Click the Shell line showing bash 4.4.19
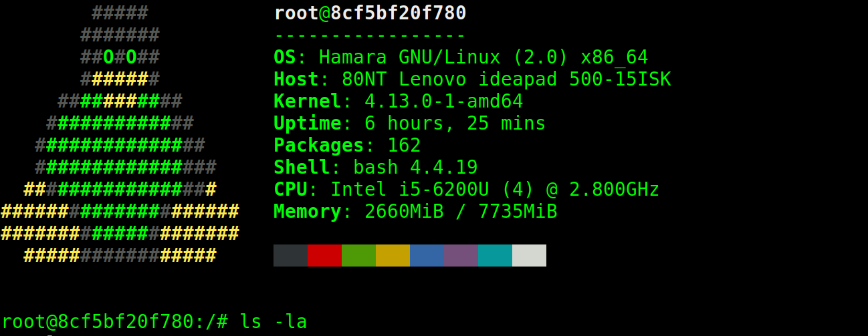The width and height of the screenshot is (868, 336). pyautogui.click(x=375, y=168)
